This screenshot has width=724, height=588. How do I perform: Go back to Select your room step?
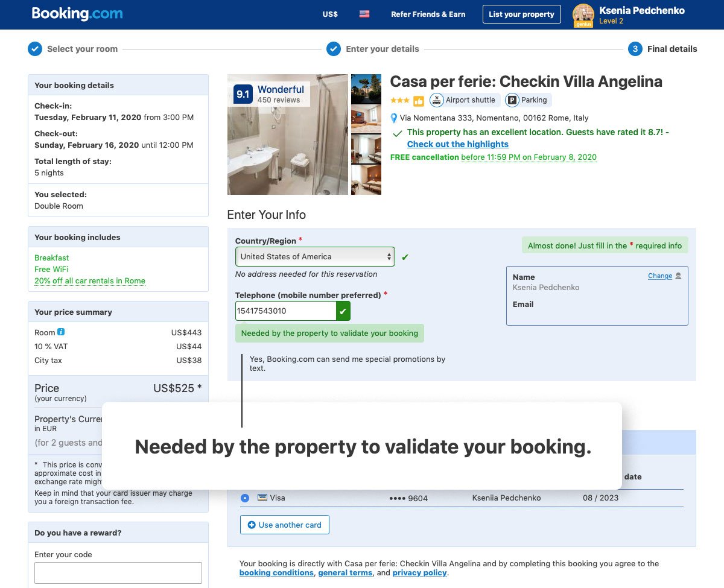coord(82,49)
